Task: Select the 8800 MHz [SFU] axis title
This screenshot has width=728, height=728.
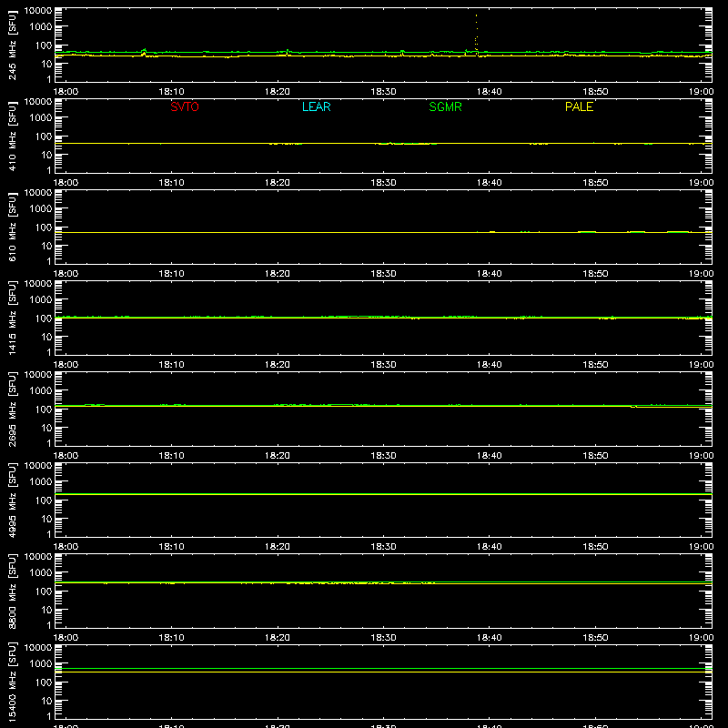Action: [13, 591]
